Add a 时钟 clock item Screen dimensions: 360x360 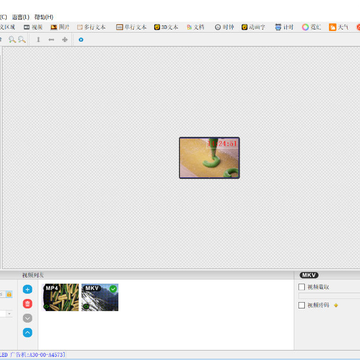224,27
